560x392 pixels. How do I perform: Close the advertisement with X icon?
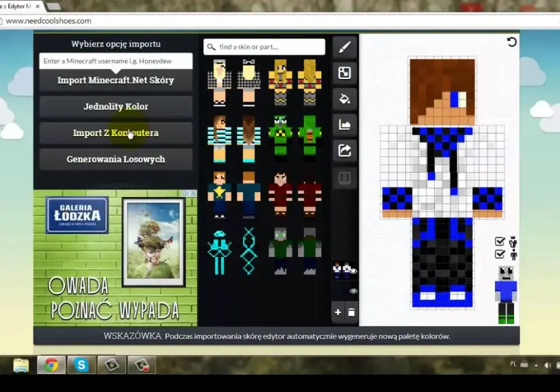tap(193, 193)
